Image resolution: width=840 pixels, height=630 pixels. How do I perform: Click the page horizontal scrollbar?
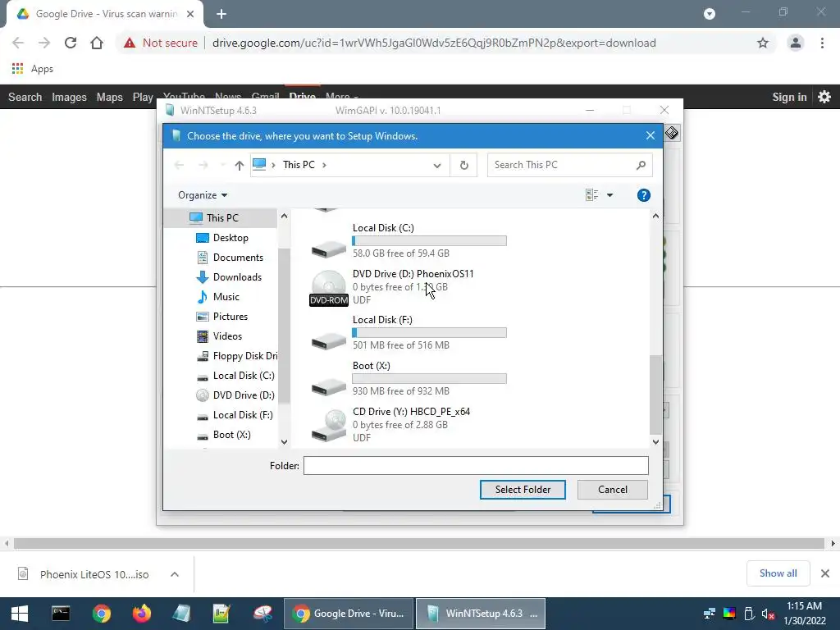click(x=419, y=544)
